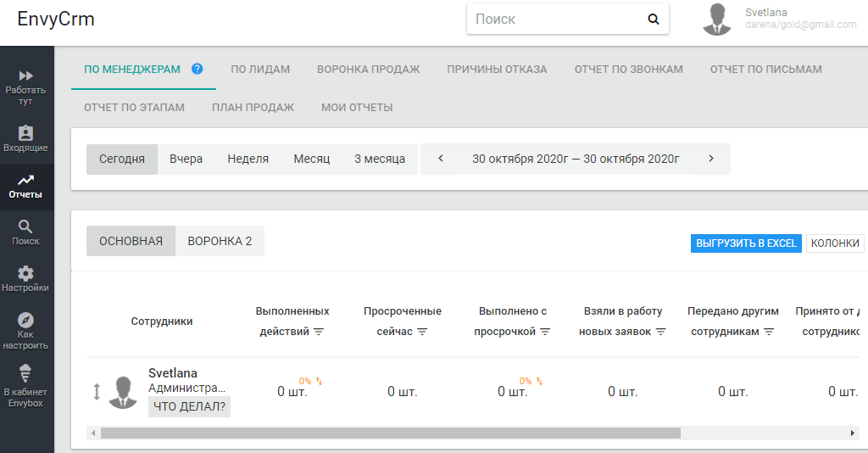Click the horizontal table scrollbar
Screen dimensions: 868x453
coord(390,433)
